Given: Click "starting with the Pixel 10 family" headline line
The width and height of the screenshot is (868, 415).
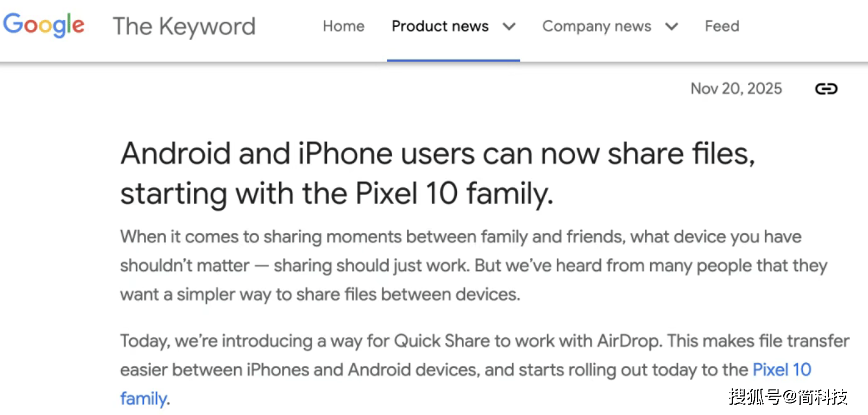Looking at the screenshot, I should coord(336,193).
